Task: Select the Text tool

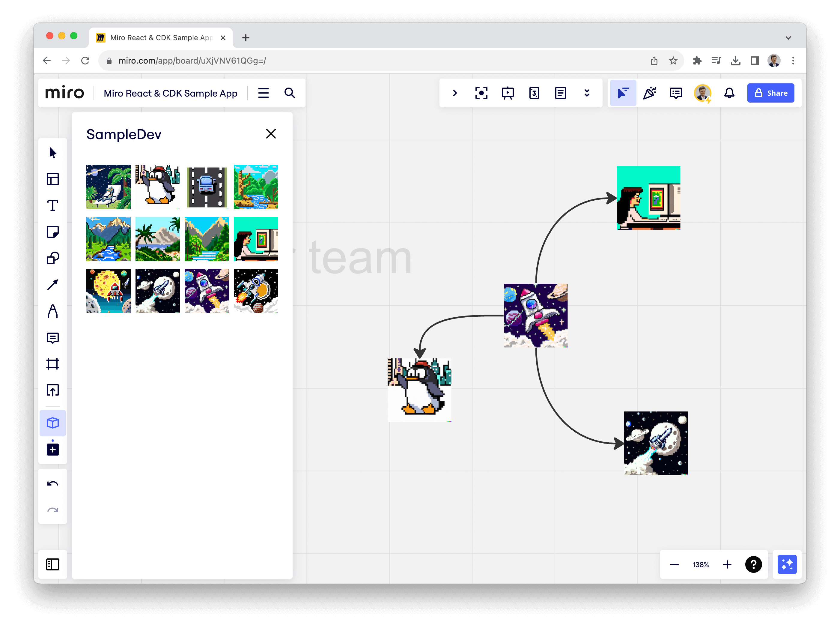Action: (x=52, y=205)
